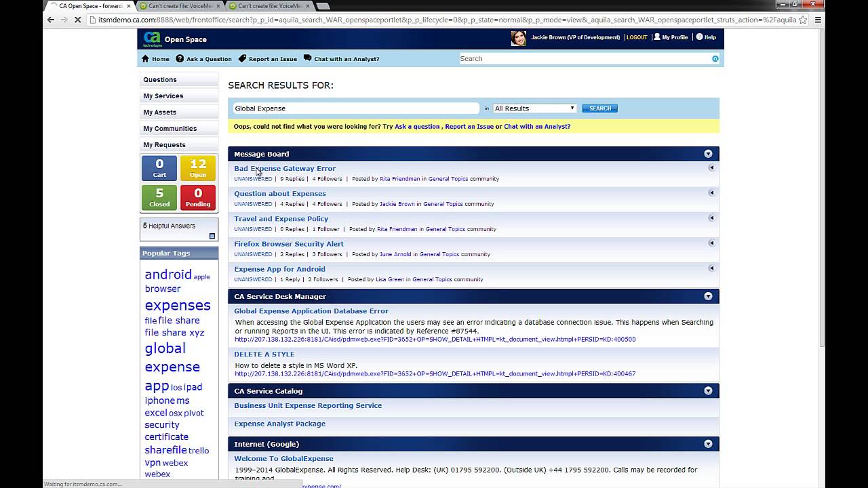Viewport: 868px width, 488px height.
Task: Click the Ask a Question mark icon
Action: click(x=180, y=59)
